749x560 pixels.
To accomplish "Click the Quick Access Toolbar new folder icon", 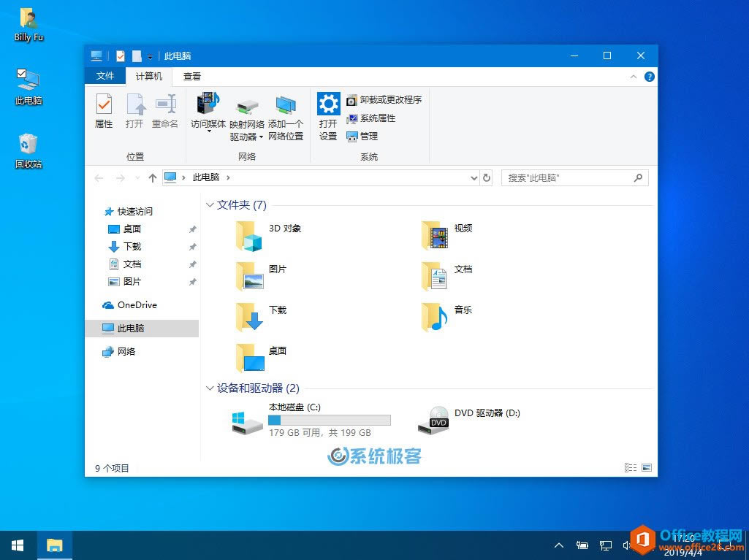I will pyautogui.click(x=137, y=56).
